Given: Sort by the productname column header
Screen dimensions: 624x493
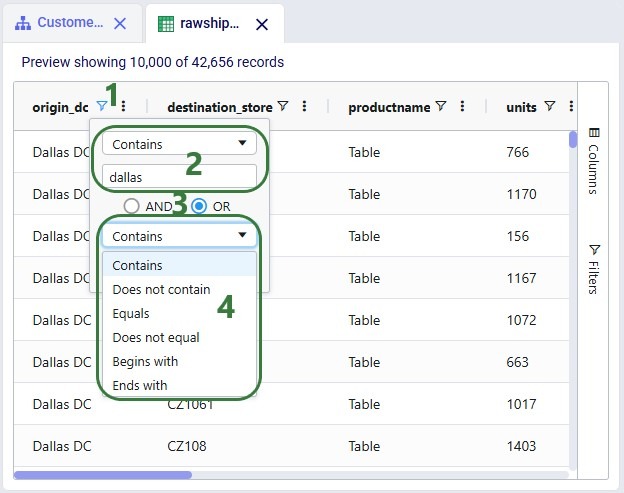Looking at the screenshot, I should click(389, 107).
